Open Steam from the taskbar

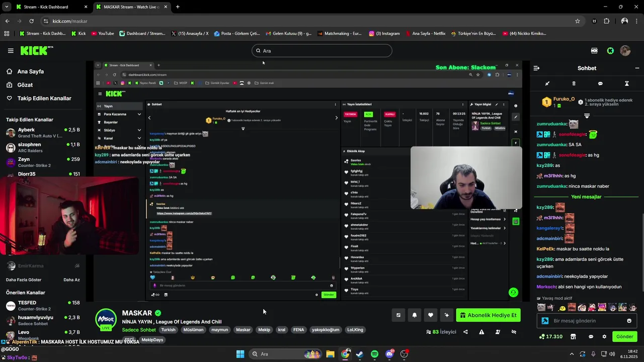click(x=360, y=354)
